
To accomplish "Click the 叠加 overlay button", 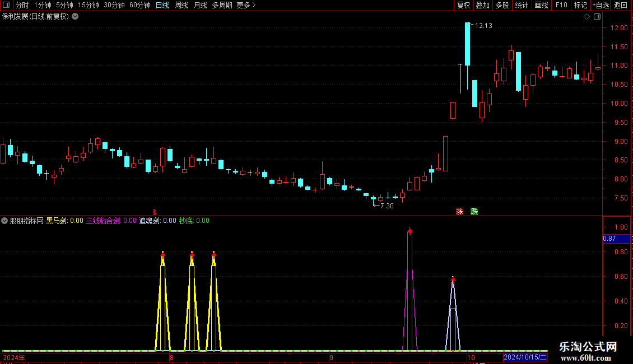I will click(482, 5).
